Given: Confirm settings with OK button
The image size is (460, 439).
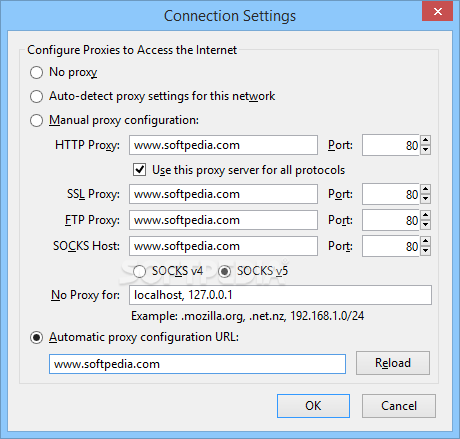Looking at the screenshot, I should click(313, 406).
